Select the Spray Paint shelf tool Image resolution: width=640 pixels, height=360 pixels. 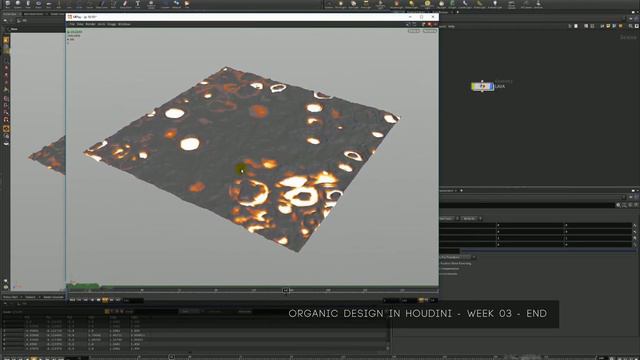[125, 4]
